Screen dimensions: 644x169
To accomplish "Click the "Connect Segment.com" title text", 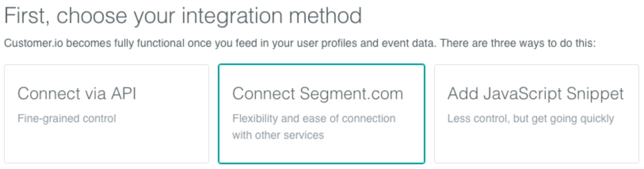I will (318, 94).
